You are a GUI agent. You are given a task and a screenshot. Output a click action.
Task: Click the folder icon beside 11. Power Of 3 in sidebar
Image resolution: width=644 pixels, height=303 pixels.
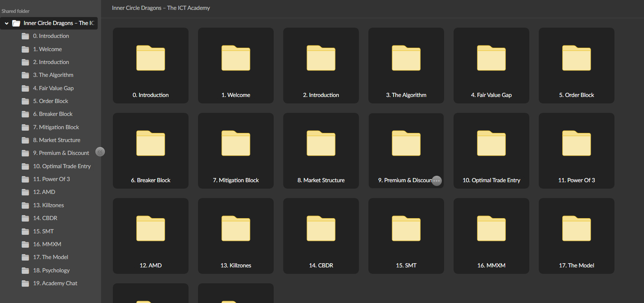coord(25,179)
